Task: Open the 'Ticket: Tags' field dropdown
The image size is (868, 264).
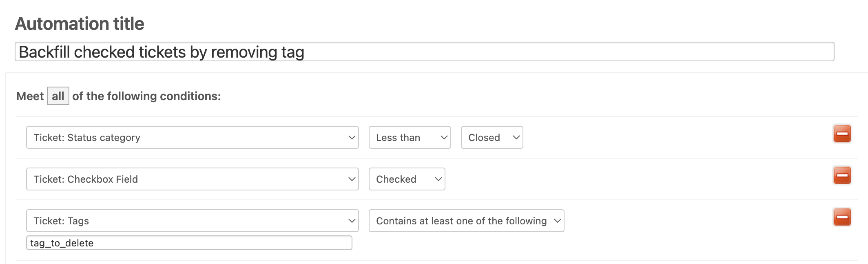Action: [x=192, y=221]
